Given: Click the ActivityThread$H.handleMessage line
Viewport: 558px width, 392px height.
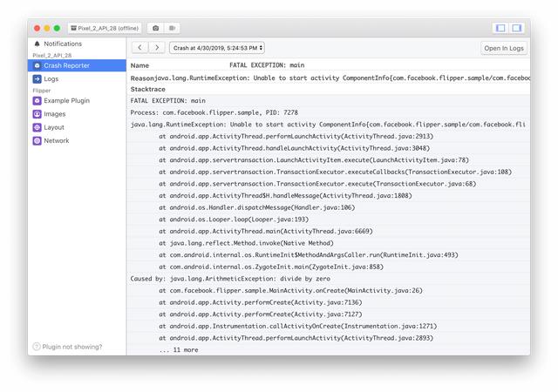Looking at the screenshot, I should click(285, 196).
